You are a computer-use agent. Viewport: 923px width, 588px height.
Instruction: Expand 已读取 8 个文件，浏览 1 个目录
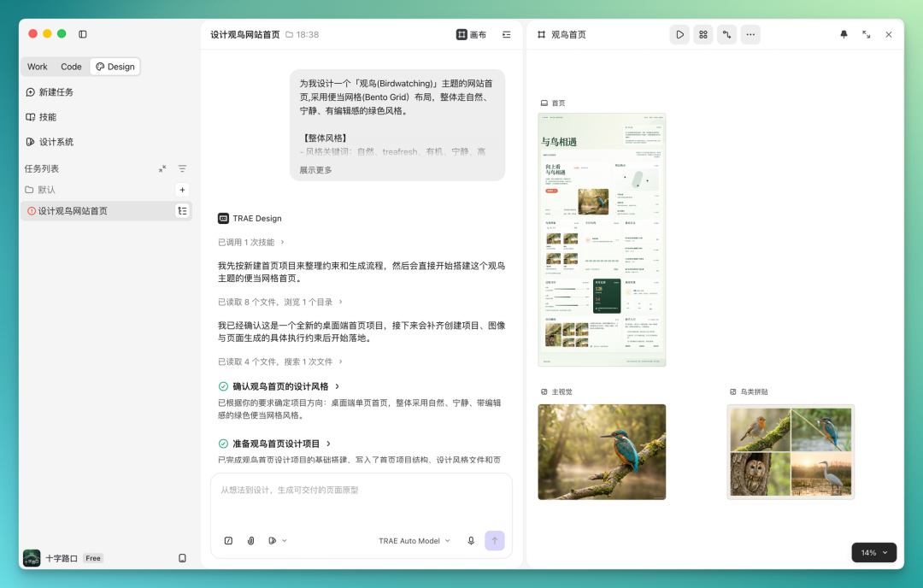click(280, 302)
